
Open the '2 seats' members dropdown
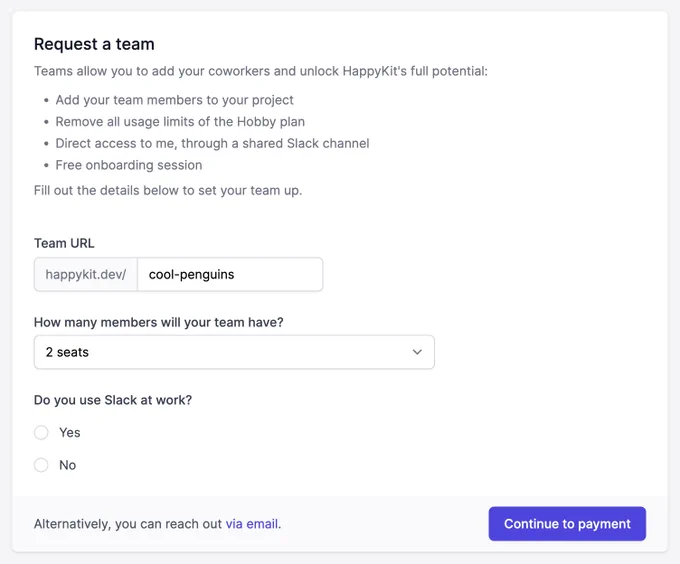[234, 352]
